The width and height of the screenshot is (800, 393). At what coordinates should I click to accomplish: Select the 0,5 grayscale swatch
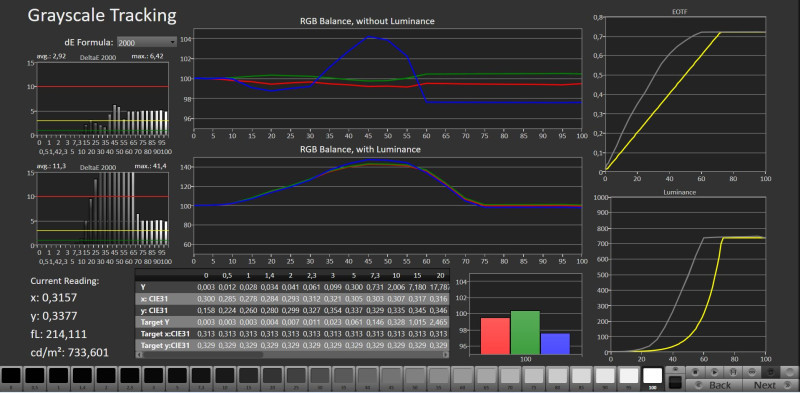pyautogui.click(x=35, y=376)
